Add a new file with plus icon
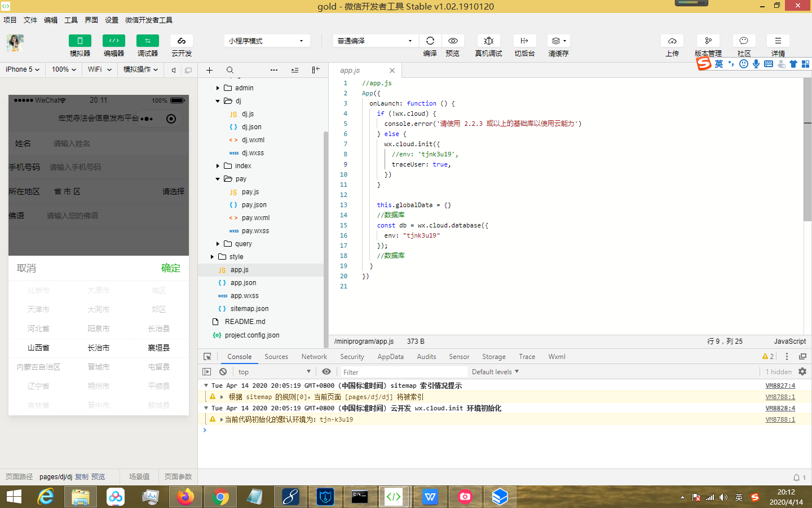The height and width of the screenshot is (508, 812). point(209,70)
